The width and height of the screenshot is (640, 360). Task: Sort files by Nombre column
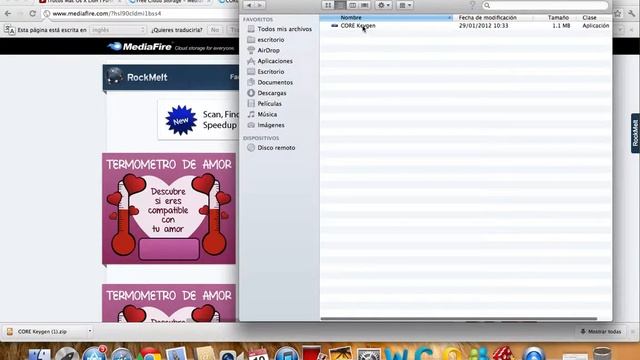click(x=386, y=18)
